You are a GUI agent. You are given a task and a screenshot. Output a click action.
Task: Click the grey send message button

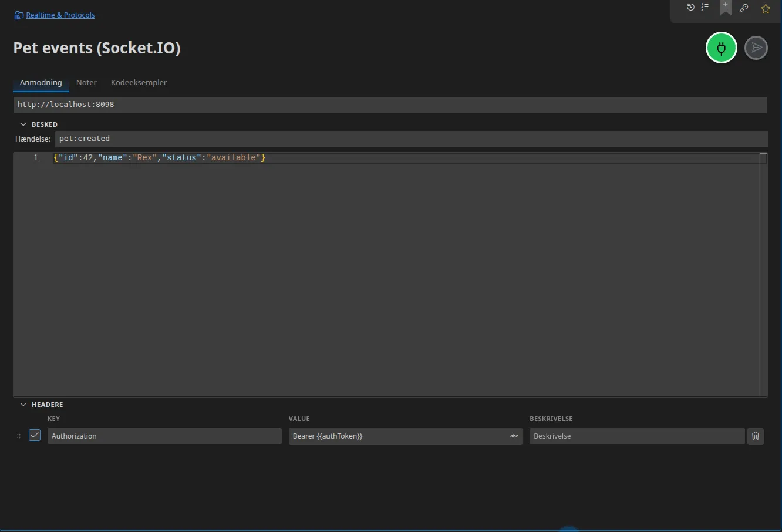pyautogui.click(x=756, y=48)
